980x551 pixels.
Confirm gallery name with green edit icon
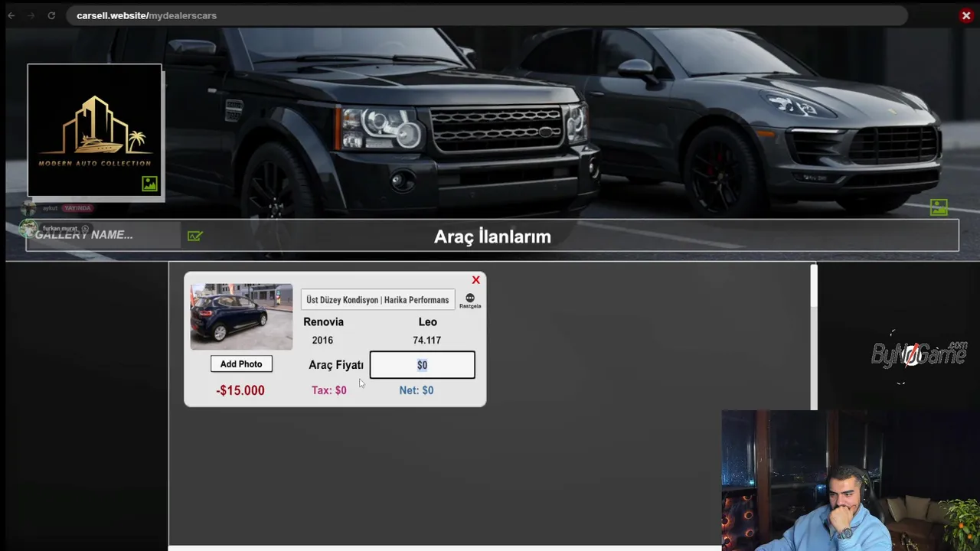(x=195, y=236)
